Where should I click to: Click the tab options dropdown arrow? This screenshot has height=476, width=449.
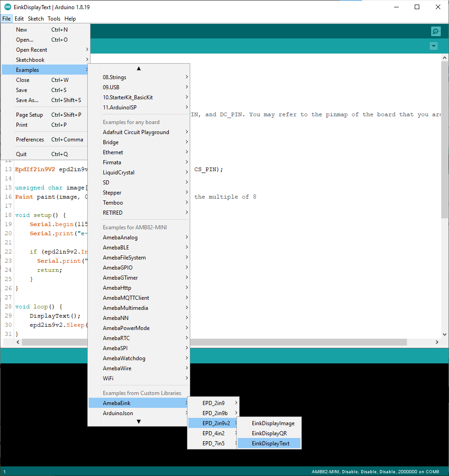[433, 46]
